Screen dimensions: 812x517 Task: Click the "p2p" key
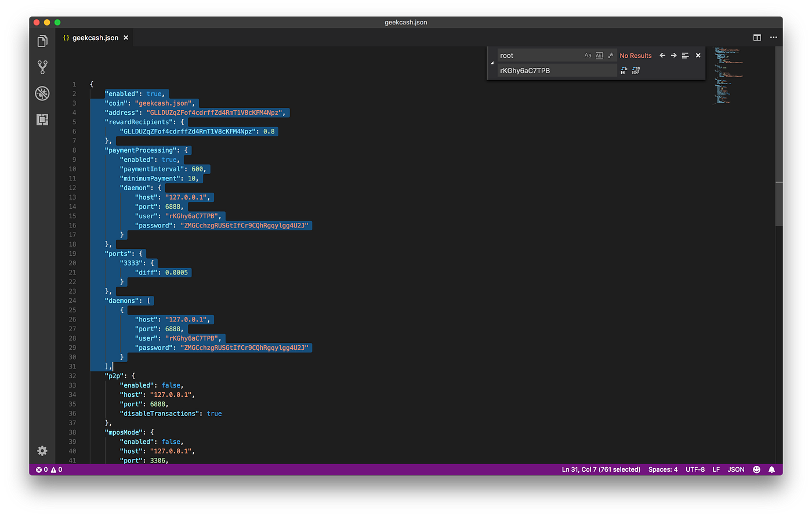tap(114, 376)
